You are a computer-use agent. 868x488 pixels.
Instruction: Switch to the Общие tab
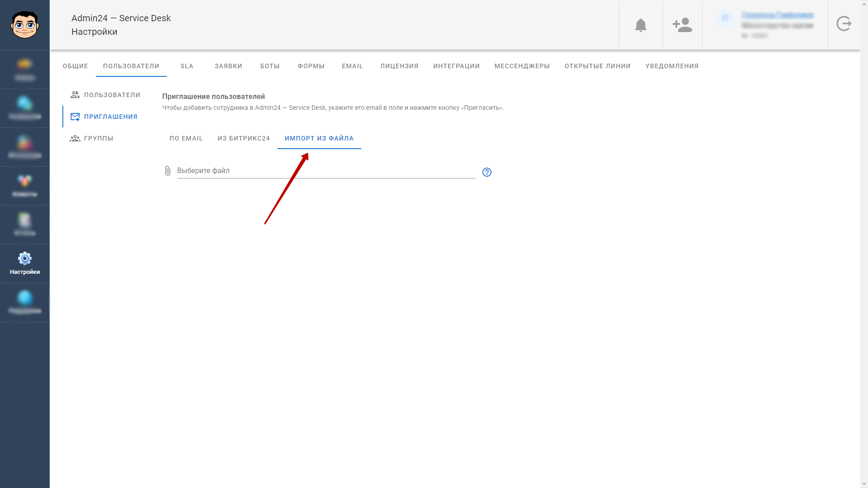[75, 66]
